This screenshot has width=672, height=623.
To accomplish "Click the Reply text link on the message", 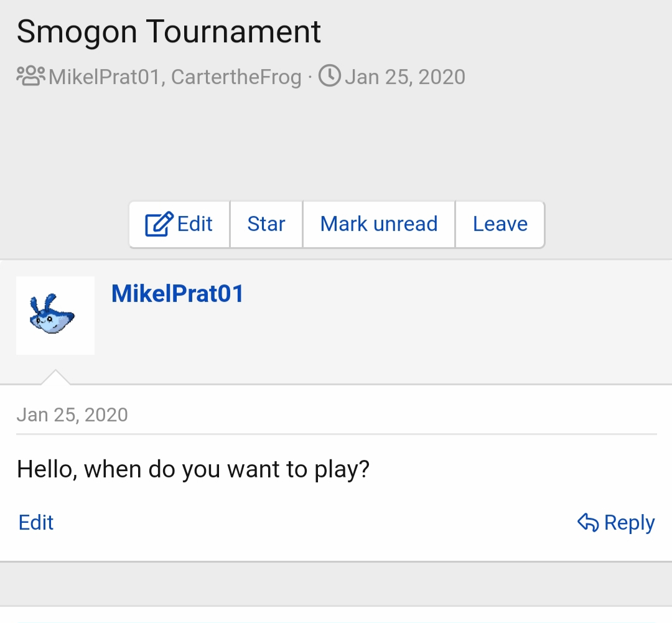I will 629,523.
